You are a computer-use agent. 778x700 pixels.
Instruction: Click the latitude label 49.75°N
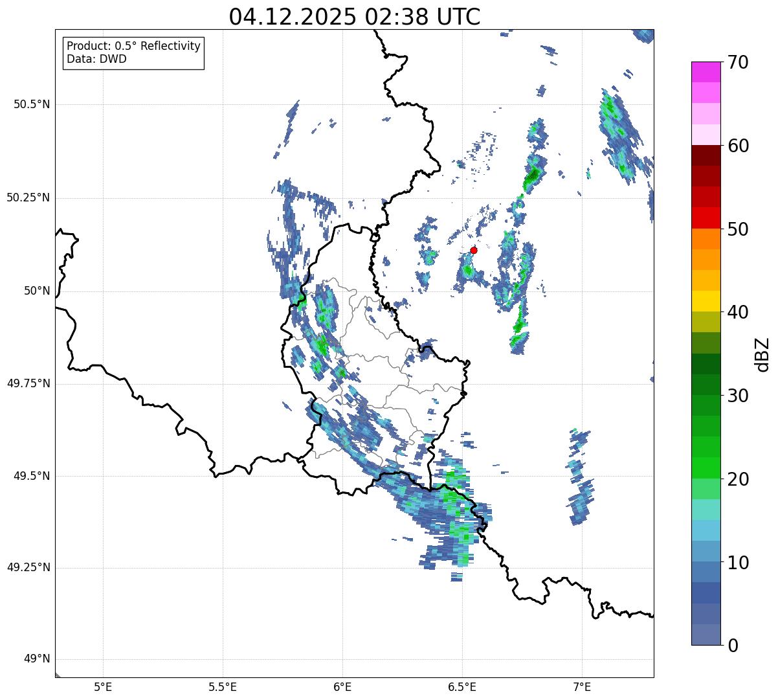28,383
